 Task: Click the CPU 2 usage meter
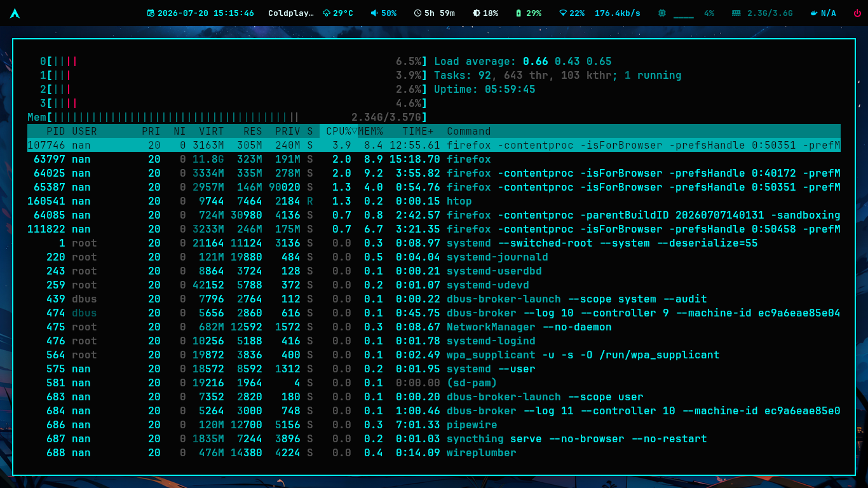[x=234, y=89]
